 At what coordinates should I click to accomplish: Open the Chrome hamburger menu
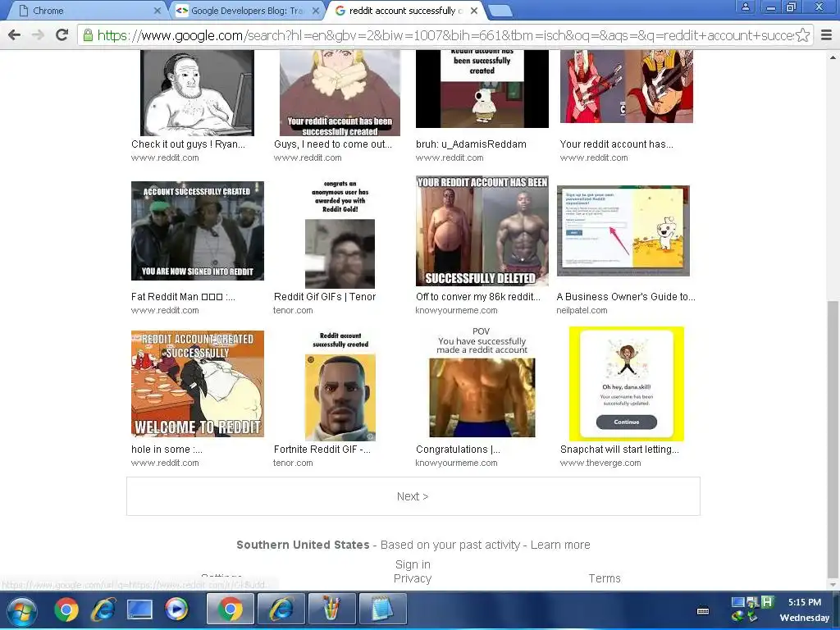[826, 35]
